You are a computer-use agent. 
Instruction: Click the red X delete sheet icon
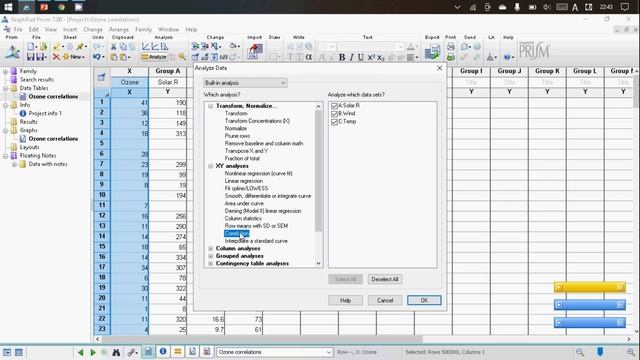[x=56, y=57]
